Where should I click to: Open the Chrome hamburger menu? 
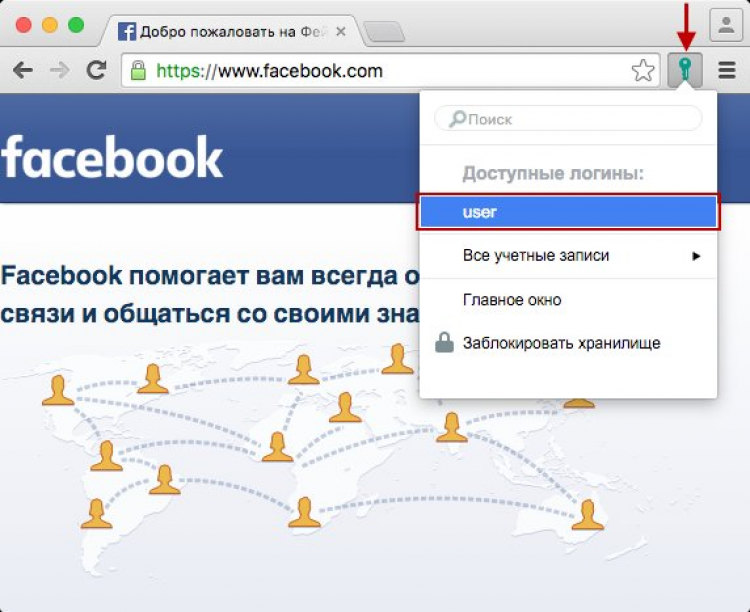(727, 70)
